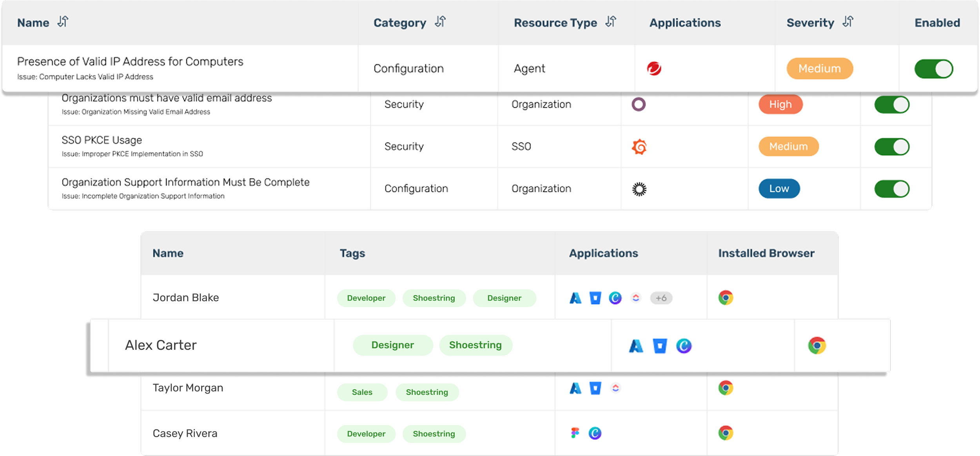Click the black sunburst icon in the Organization Support Information row
Viewport: 980px width, 456px height.
639,189
